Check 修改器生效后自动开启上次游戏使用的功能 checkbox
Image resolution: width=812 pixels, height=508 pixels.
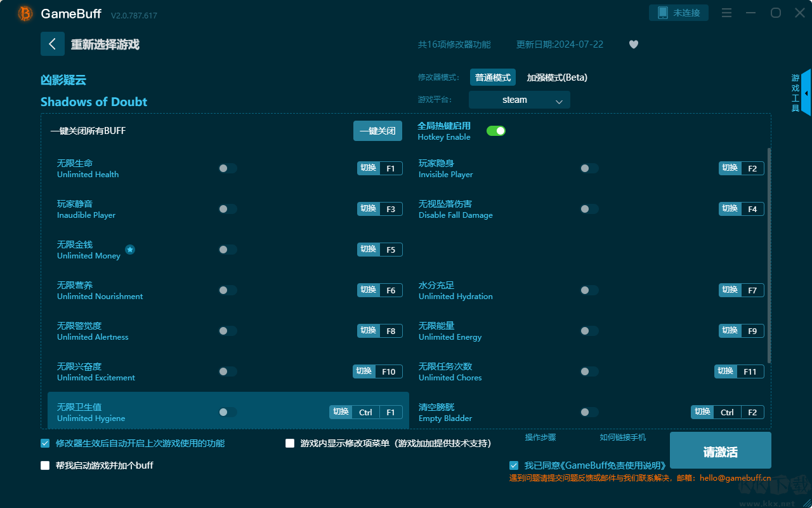pos(45,443)
